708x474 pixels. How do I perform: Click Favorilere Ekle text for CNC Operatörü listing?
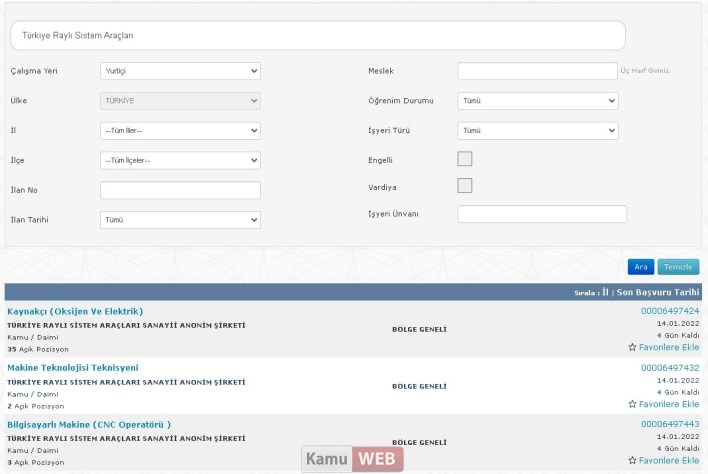tap(669, 460)
